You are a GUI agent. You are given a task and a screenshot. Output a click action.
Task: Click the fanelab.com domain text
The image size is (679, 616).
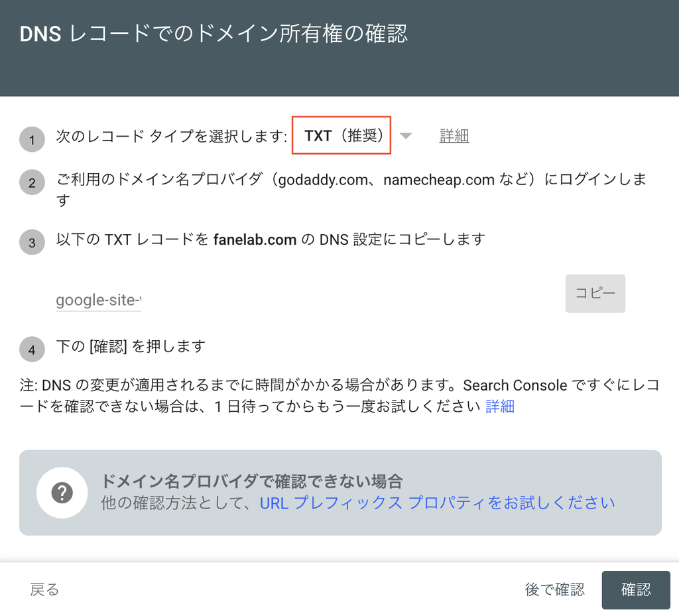point(255,239)
